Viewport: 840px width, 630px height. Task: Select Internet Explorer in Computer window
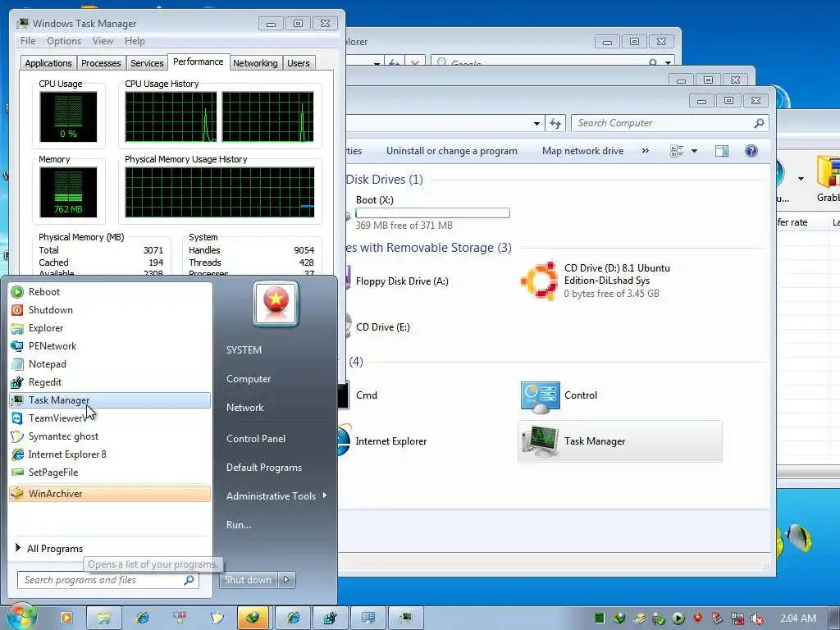tap(391, 441)
